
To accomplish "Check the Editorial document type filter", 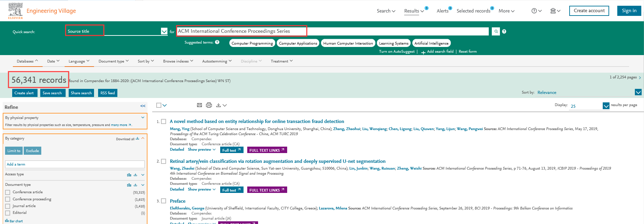I will tap(7, 213).
